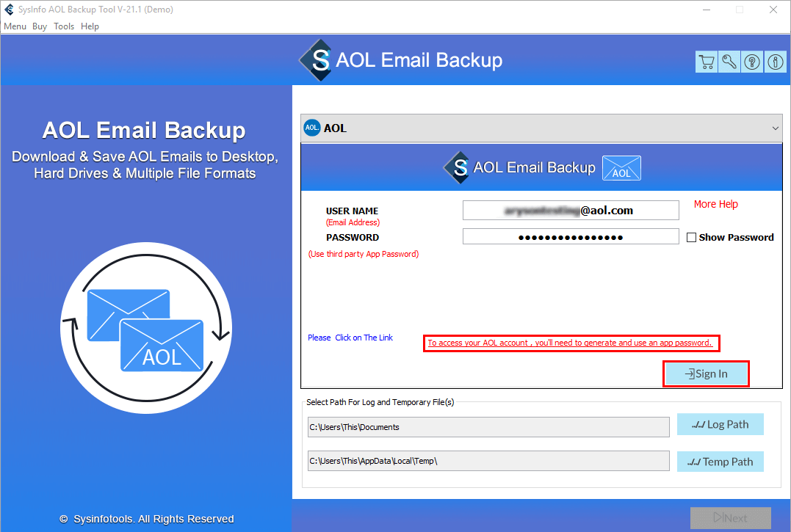The width and height of the screenshot is (791, 532).
Task: Click the SysInfo title bar app icon
Action: (x=9, y=10)
